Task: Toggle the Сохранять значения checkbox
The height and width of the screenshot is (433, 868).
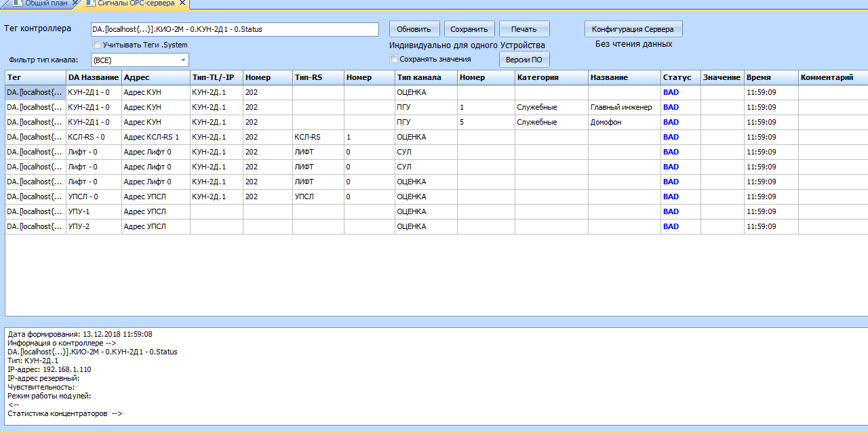Action: tap(394, 59)
